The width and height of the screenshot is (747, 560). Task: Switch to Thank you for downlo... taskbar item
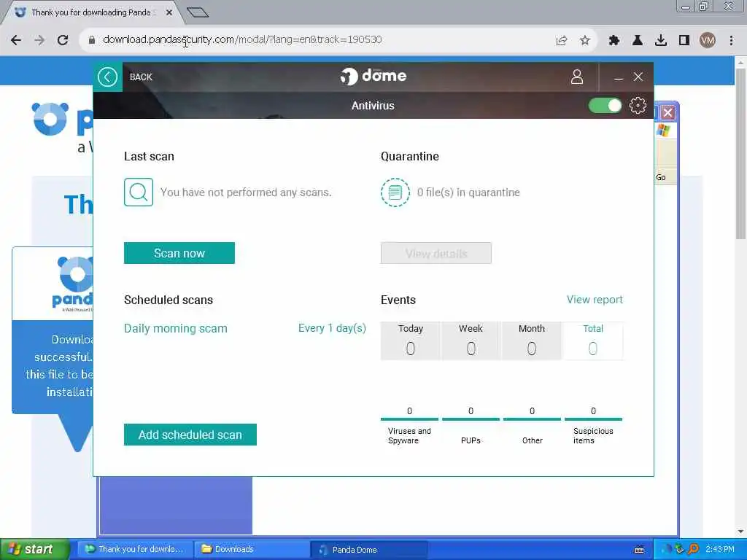[135, 549]
